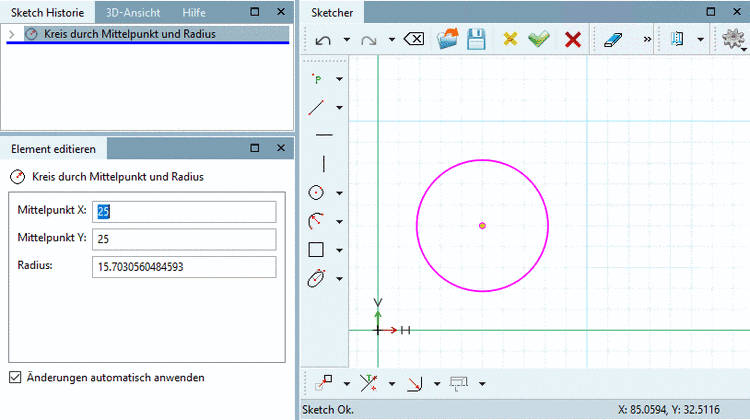This screenshot has width=750, height=420.
Task: Open the Hilfe tab
Action: [194, 12]
